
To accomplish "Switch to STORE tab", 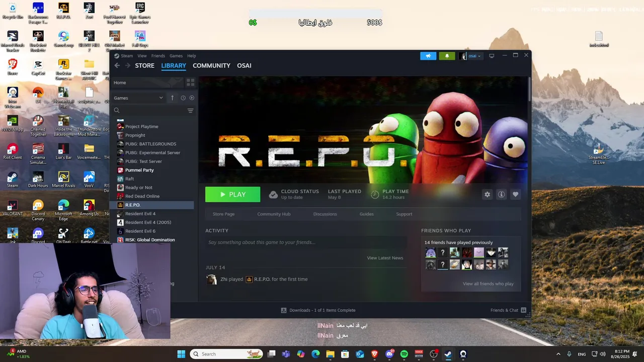I will [x=144, y=65].
